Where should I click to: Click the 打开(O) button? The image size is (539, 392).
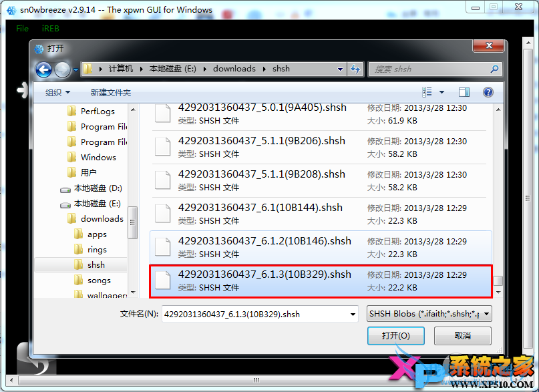pyautogui.click(x=395, y=336)
